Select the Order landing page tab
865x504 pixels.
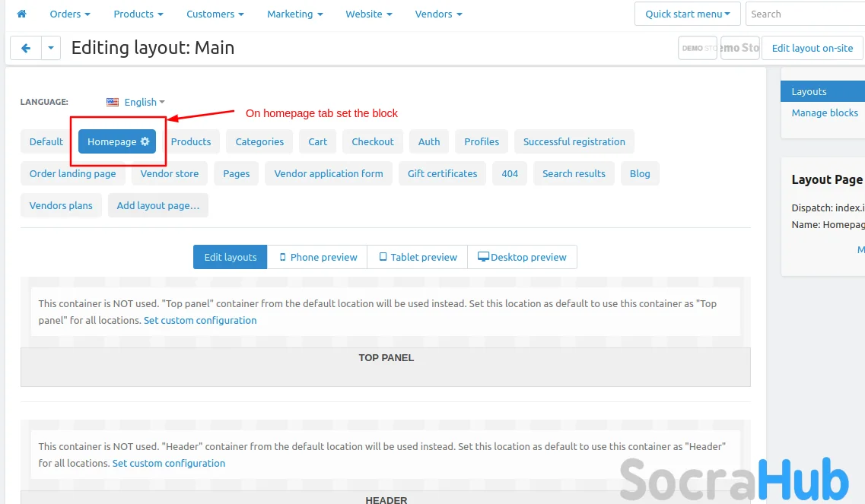(x=73, y=173)
